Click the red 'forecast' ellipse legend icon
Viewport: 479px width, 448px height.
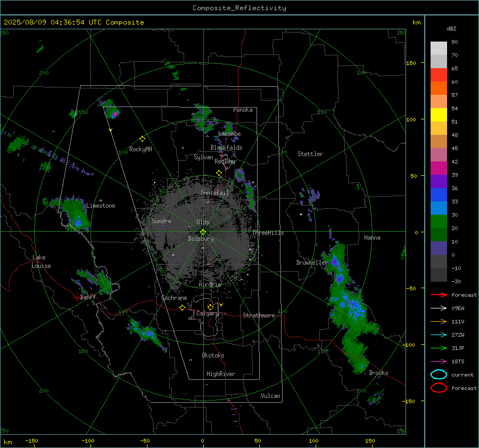click(439, 388)
